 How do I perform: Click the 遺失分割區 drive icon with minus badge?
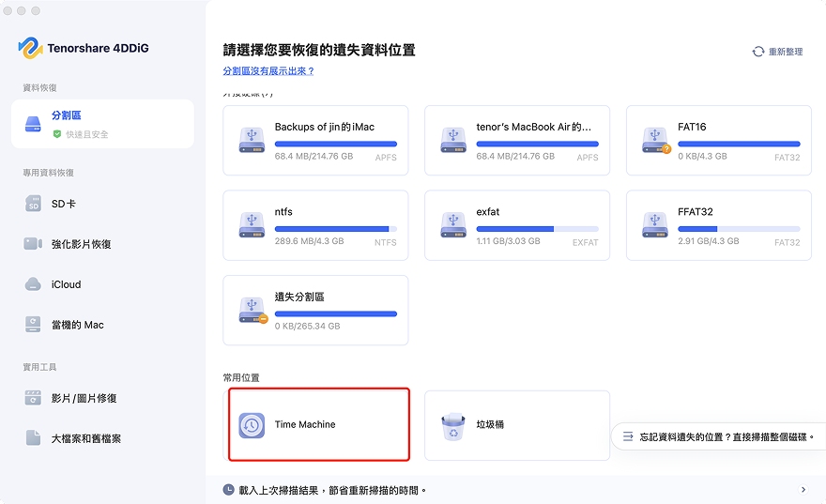[x=252, y=311]
